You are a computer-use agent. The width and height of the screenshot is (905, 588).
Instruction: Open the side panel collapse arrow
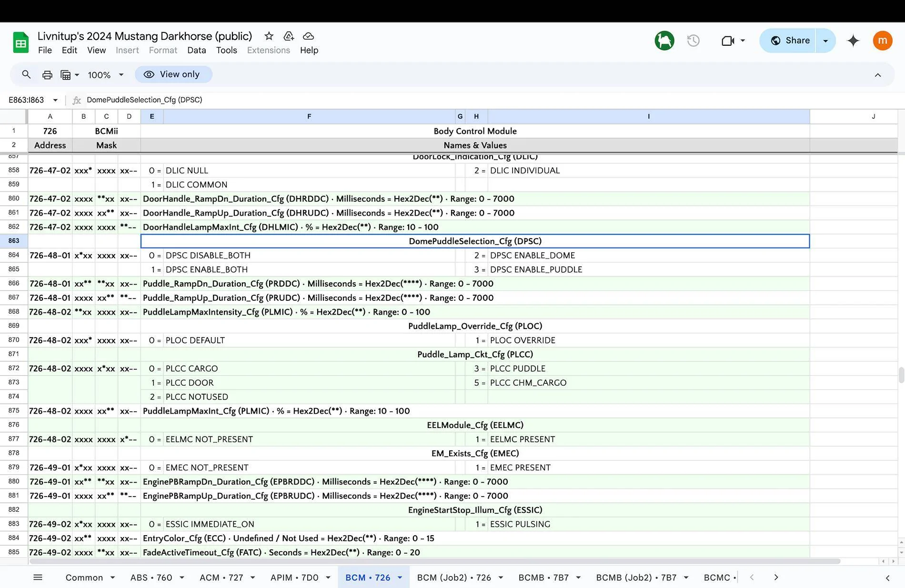[887, 578]
